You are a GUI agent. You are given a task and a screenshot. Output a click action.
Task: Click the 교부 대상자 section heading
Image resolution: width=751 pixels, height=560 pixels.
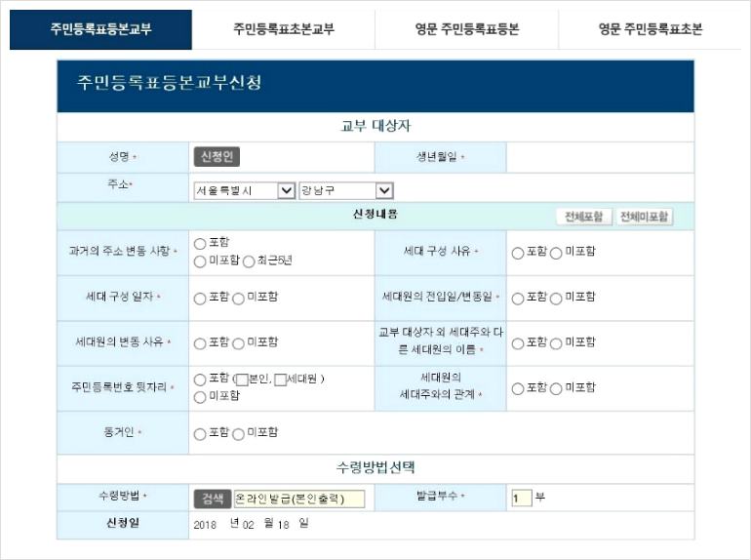tap(375, 126)
